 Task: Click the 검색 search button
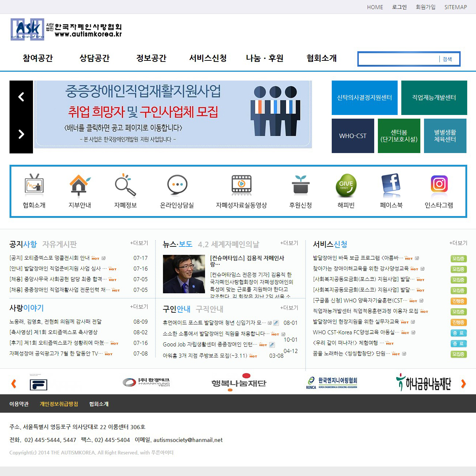click(x=447, y=59)
